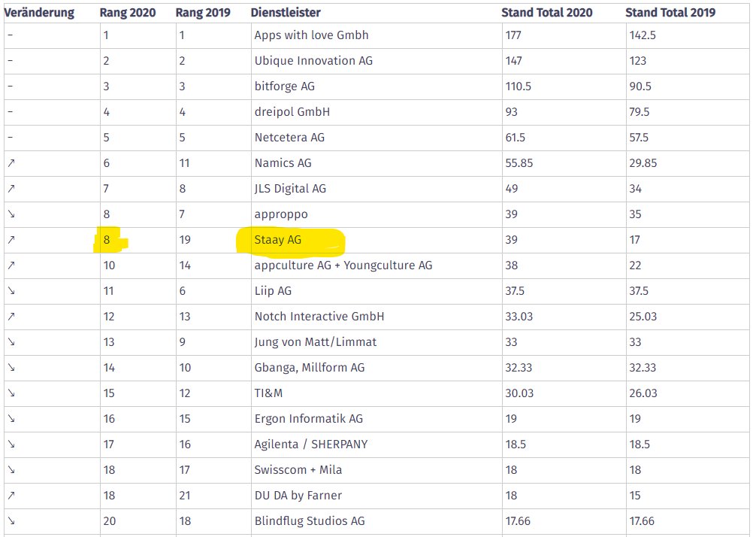Select 'Swisscom + Mila' cell
Viewport: 756px width, 537px height.
click(x=376, y=470)
